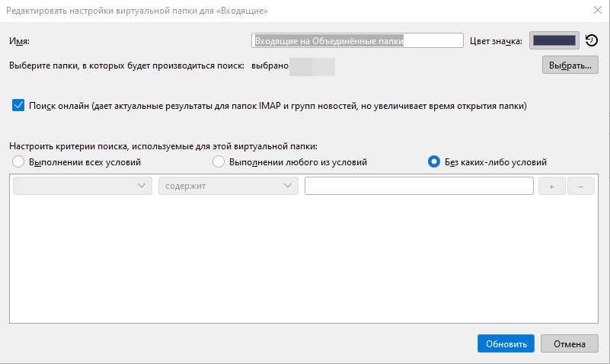Choose Без каких-либо условий radio button
This screenshot has width=610, height=364.
point(434,162)
